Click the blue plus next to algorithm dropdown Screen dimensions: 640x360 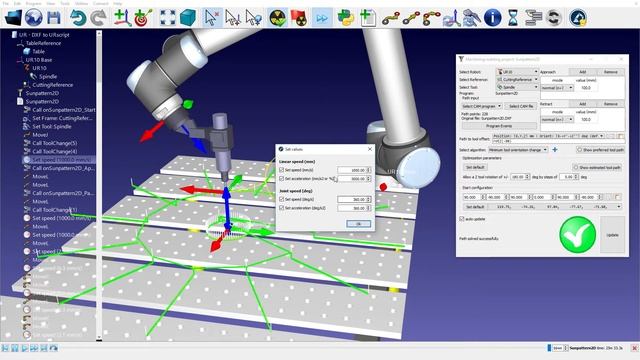point(555,150)
